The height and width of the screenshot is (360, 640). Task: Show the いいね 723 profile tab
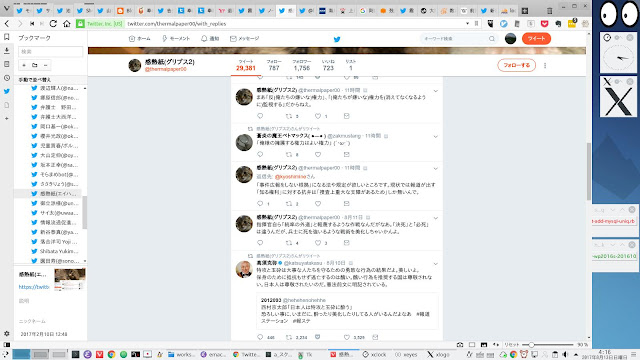[328, 65]
